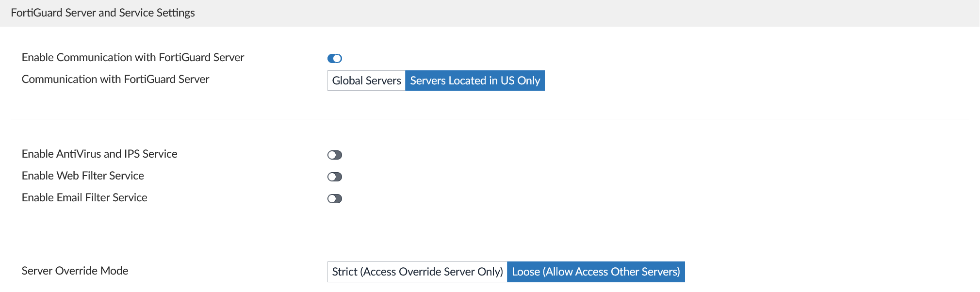Click the Enable Email Filter Service label
The width and height of the screenshot is (980, 292).
84,197
